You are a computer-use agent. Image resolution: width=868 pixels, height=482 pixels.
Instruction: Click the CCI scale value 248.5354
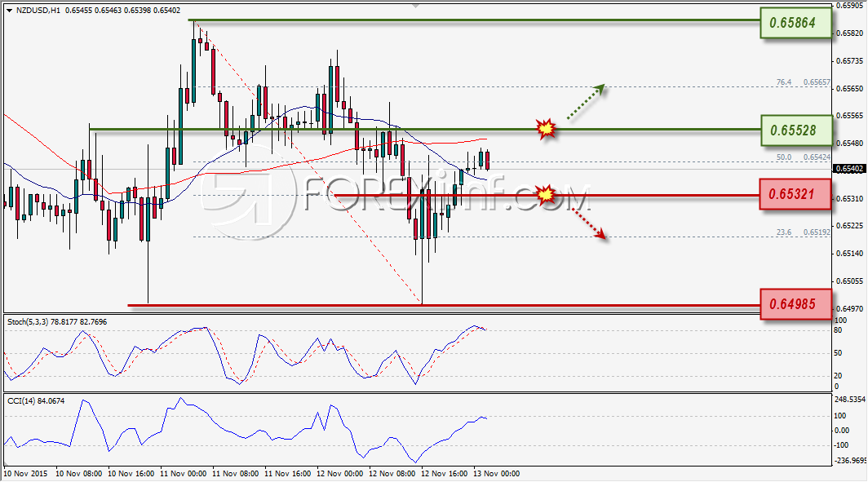[x=849, y=400]
